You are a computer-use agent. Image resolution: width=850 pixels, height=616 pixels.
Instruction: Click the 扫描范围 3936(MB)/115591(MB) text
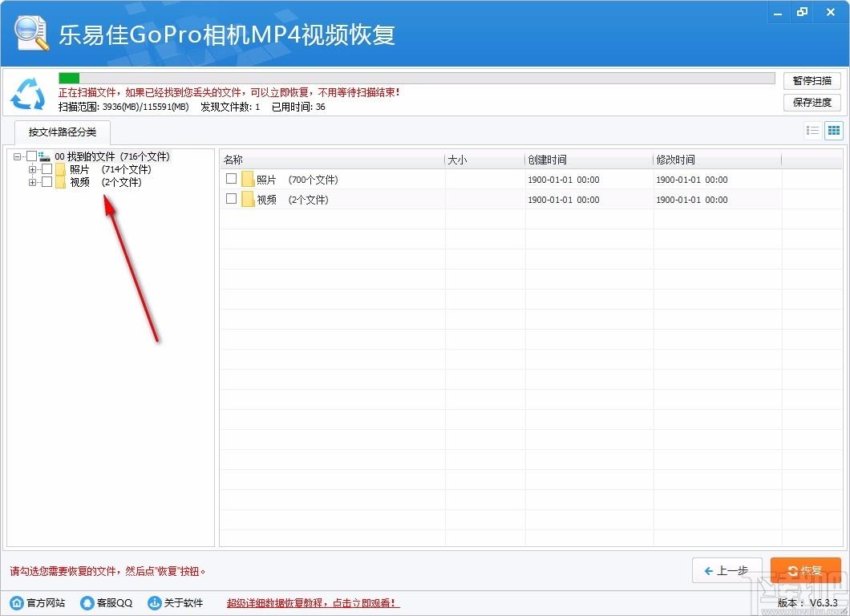pos(123,107)
